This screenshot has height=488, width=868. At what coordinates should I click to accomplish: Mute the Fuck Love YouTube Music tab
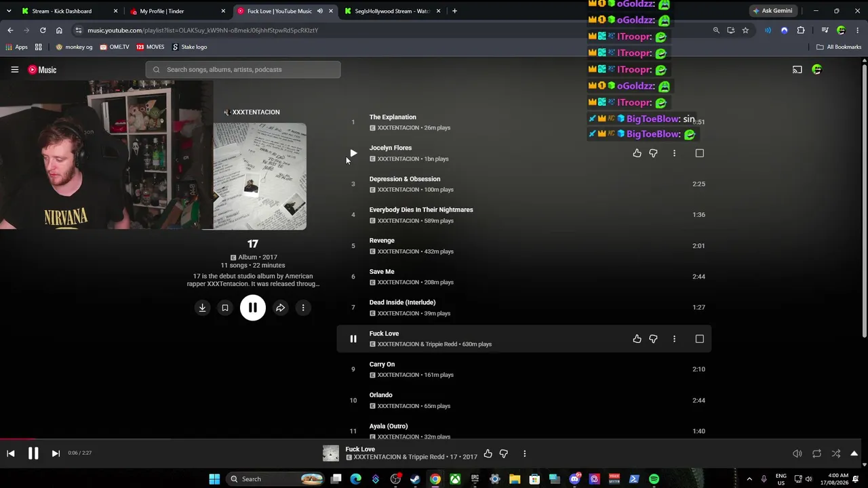click(x=320, y=11)
